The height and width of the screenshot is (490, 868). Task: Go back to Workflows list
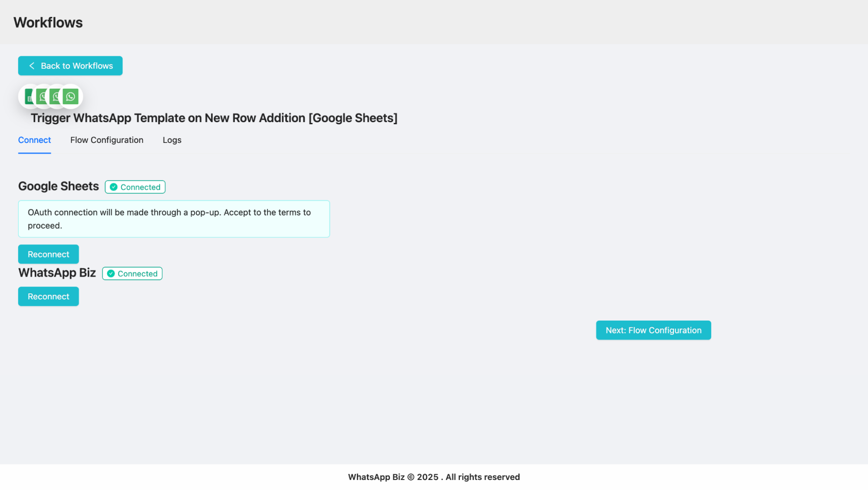[70, 66]
